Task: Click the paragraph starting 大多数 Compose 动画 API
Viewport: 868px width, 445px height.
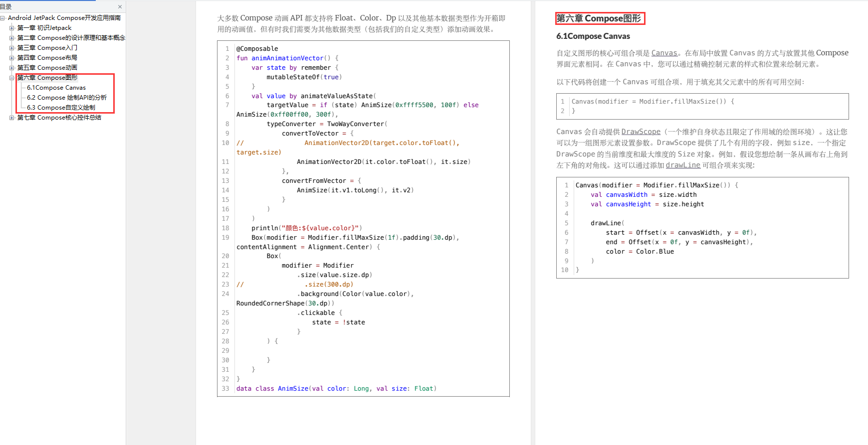Action: pos(362,23)
